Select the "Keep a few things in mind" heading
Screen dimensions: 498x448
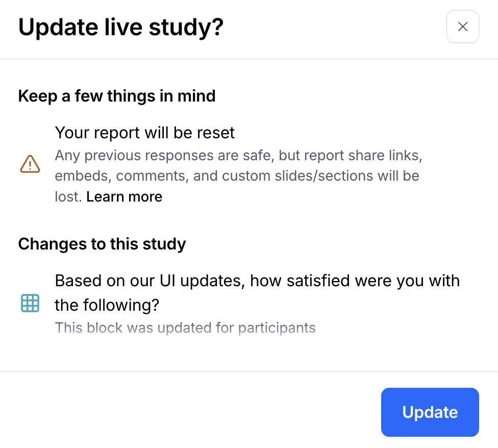[117, 96]
